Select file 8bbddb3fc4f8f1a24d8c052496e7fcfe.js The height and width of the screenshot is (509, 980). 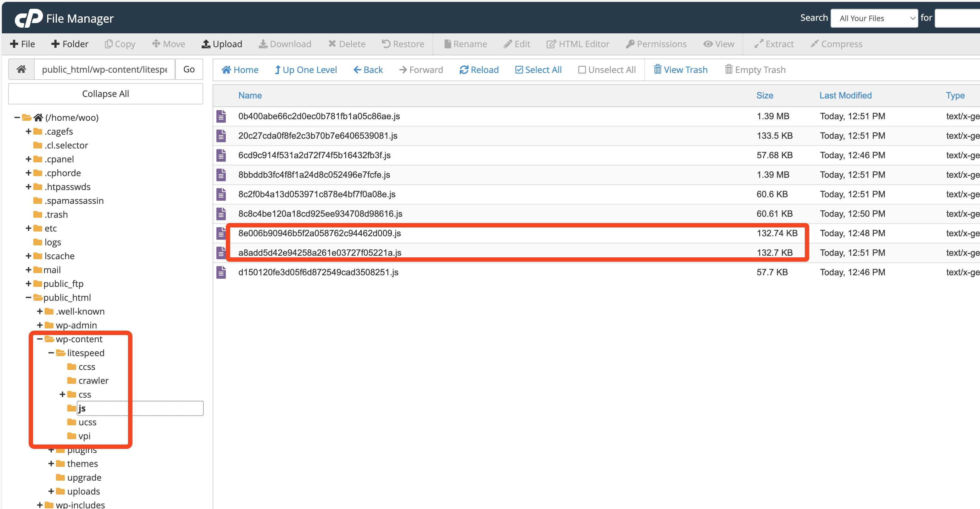[x=314, y=175]
